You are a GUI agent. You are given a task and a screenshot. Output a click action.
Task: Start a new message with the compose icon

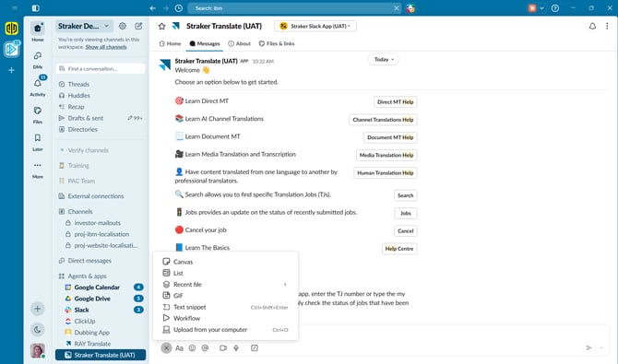click(x=138, y=26)
